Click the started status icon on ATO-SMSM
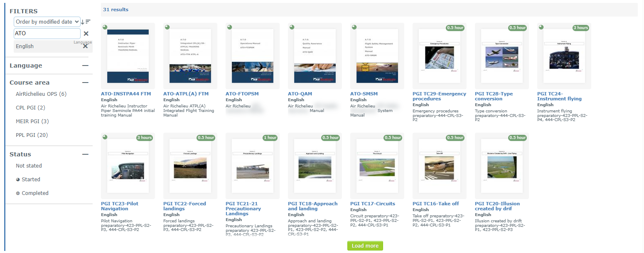The height and width of the screenshot is (253, 644). click(354, 27)
